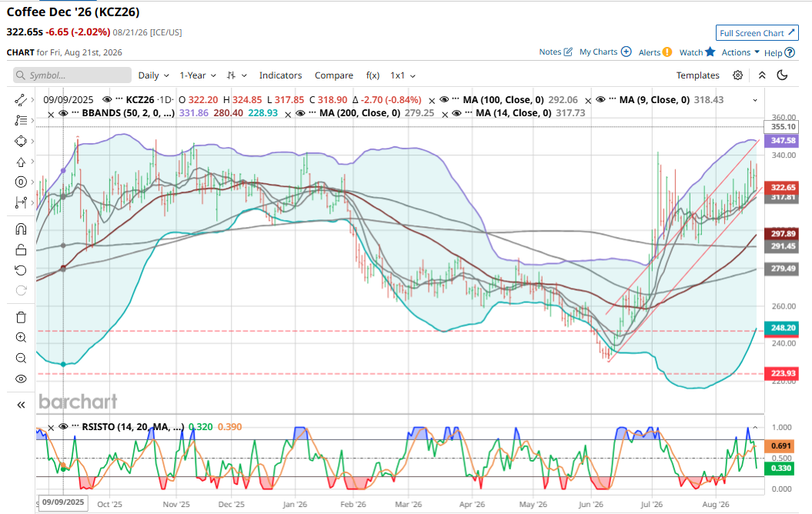Delete drawings with the trash icon
Viewport: 812px width, 514px height.
click(x=21, y=317)
